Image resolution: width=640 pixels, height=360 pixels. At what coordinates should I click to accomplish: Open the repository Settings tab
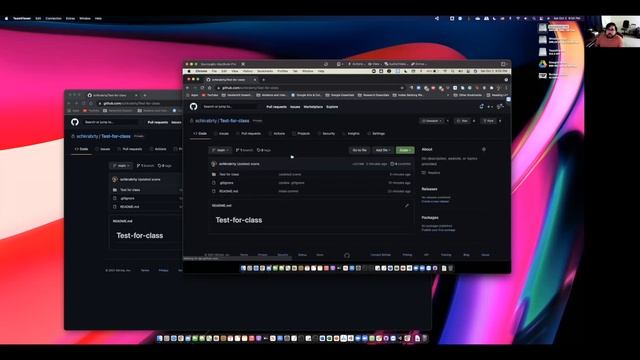coord(376,133)
